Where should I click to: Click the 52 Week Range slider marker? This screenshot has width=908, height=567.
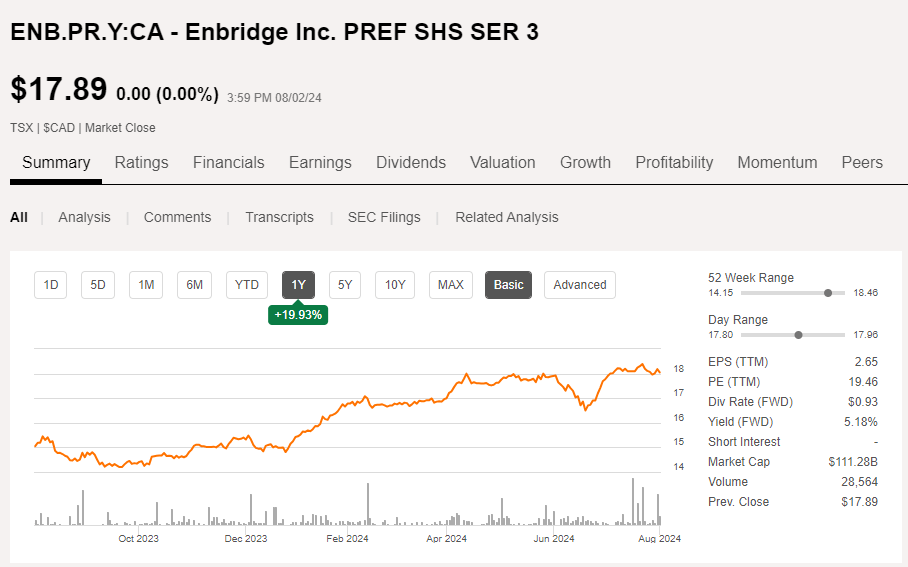tap(828, 293)
